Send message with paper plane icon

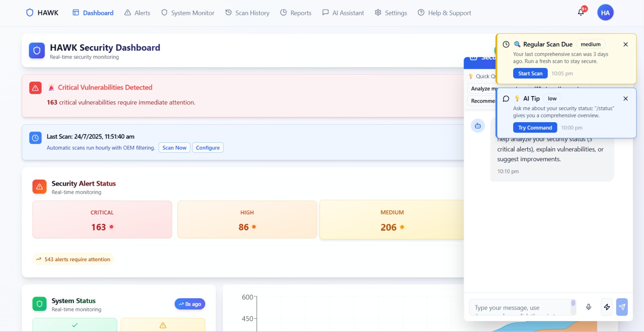622,307
